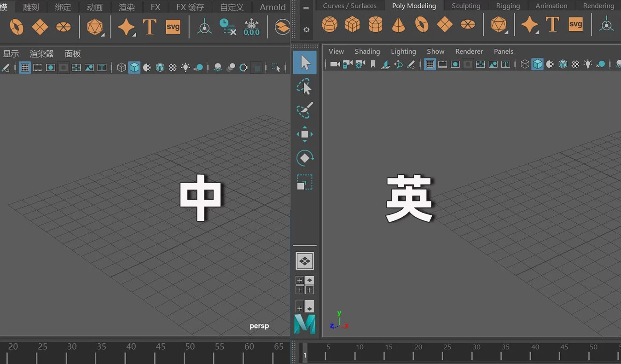Select the Lasso selection tool in the toolbox
The height and width of the screenshot is (364, 621).
304,87
